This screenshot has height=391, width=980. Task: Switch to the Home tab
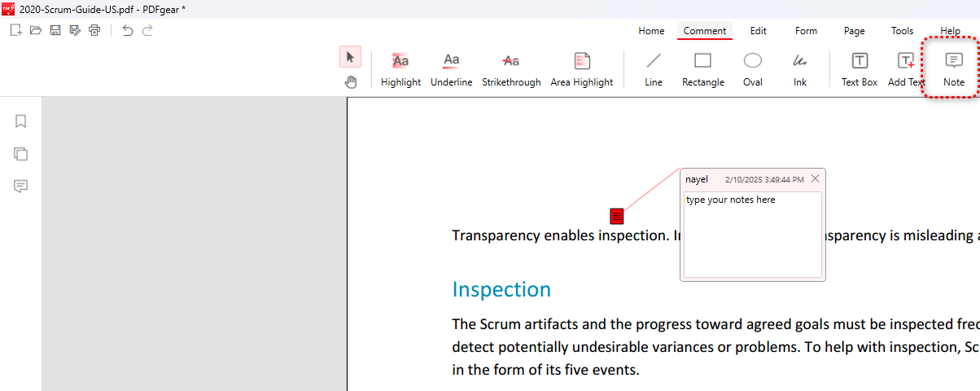point(651,31)
